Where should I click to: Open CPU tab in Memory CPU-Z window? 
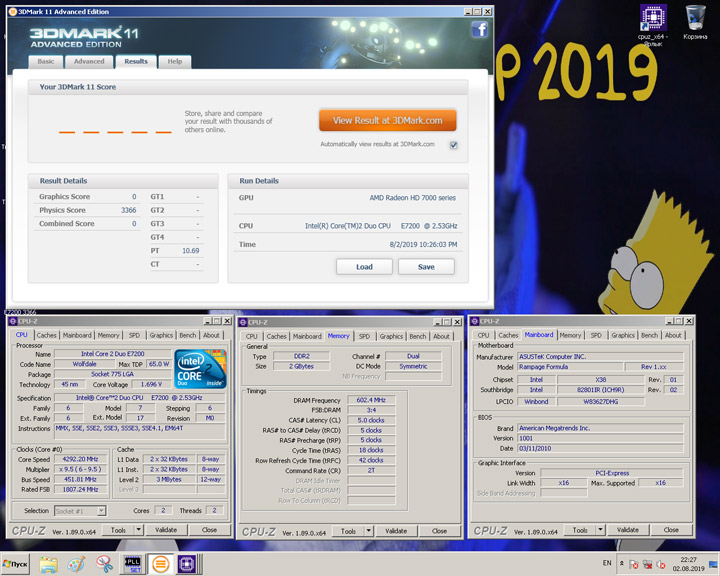point(252,336)
